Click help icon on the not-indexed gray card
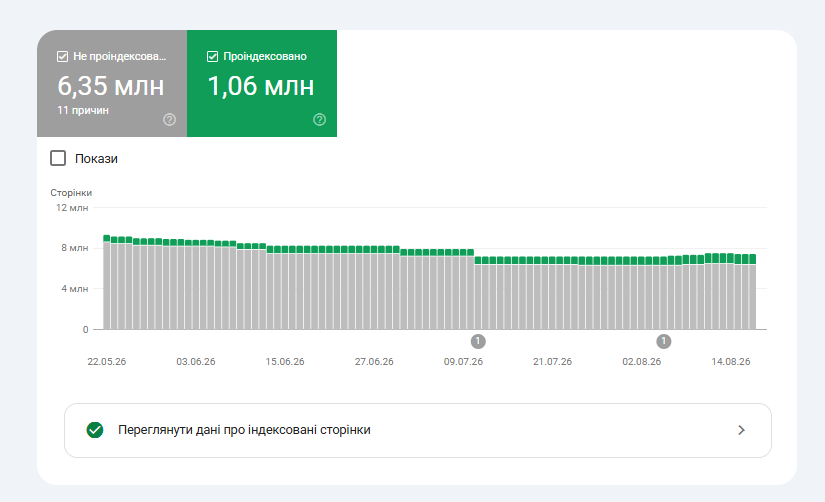The image size is (825, 502). [169, 119]
